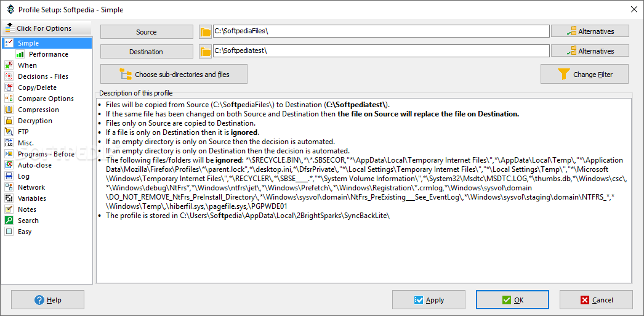
Task: Click the Decisions - Files icon
Action: coord(9,76)
